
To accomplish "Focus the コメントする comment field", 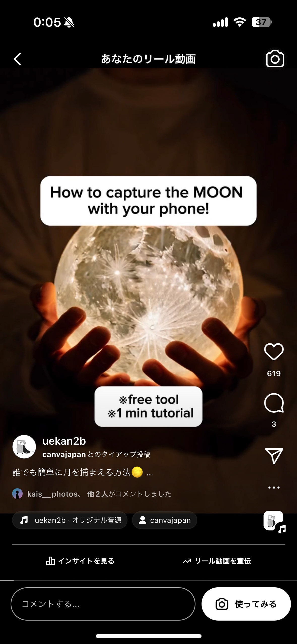I will point(103,604).
